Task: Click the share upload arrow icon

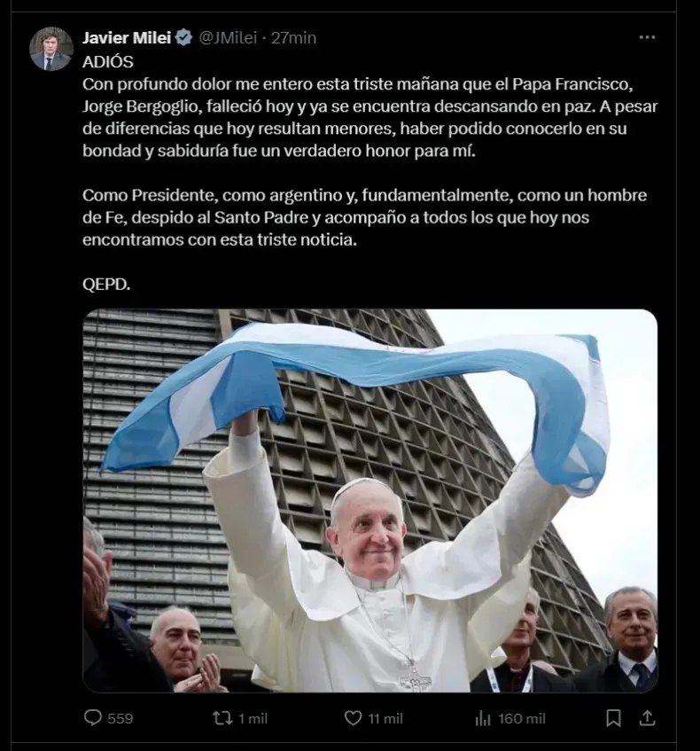Action: 647,717
